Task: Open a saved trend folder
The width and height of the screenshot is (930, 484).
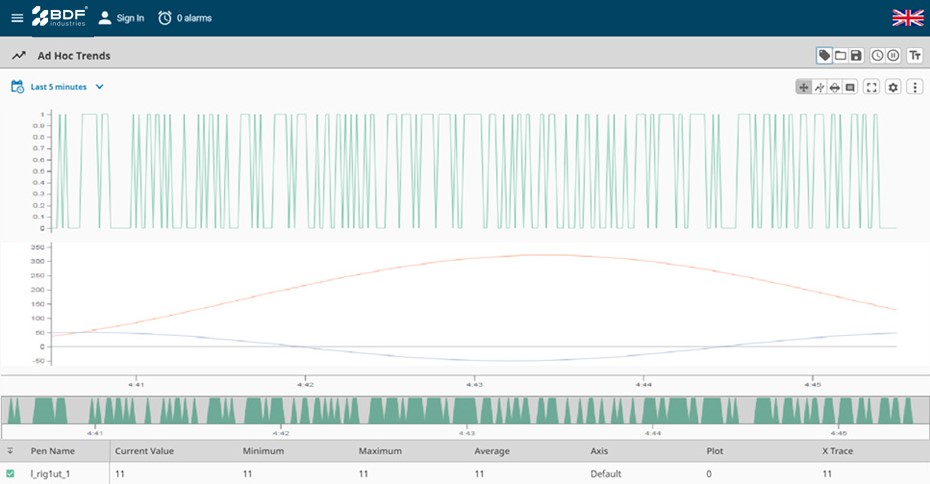Action: coord(840,56)
